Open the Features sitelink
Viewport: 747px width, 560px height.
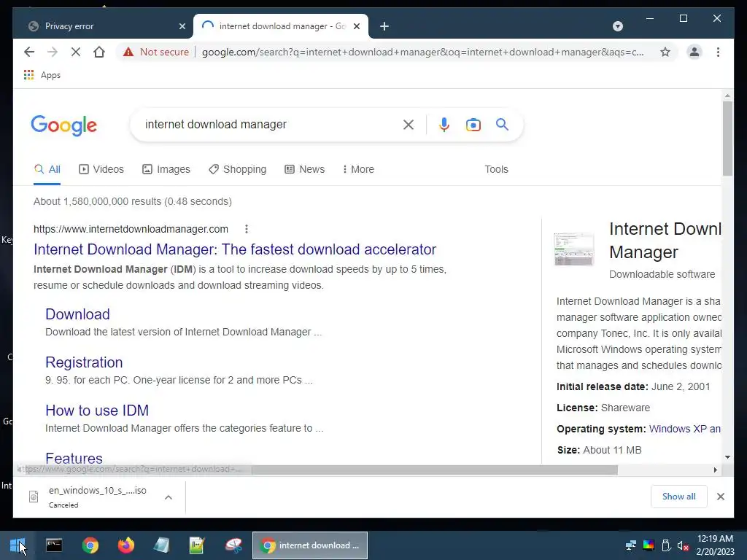[x=74, y=458]
